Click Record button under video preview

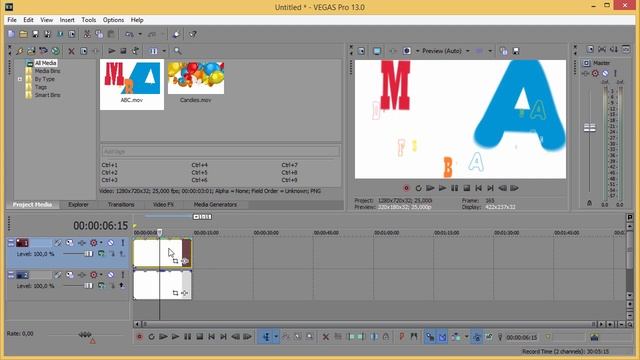[406, 188]
